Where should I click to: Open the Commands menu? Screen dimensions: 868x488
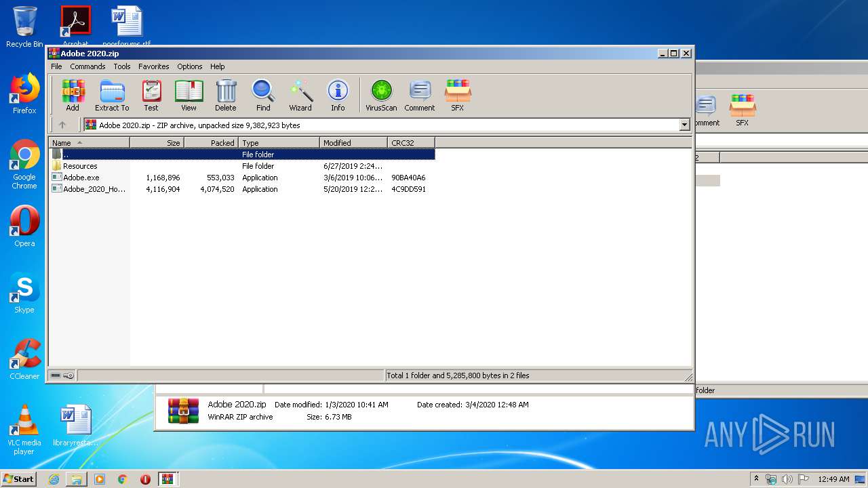pyautogui.click(x=87, y=66)
